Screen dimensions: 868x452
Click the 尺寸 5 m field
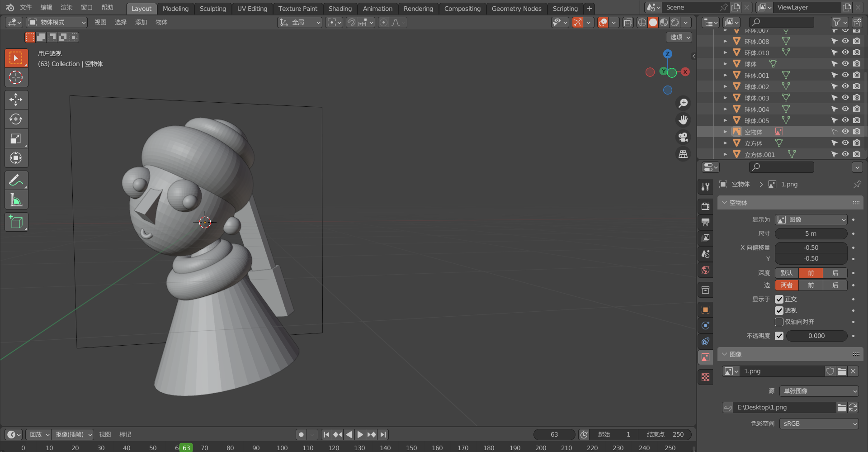point(811,233)
